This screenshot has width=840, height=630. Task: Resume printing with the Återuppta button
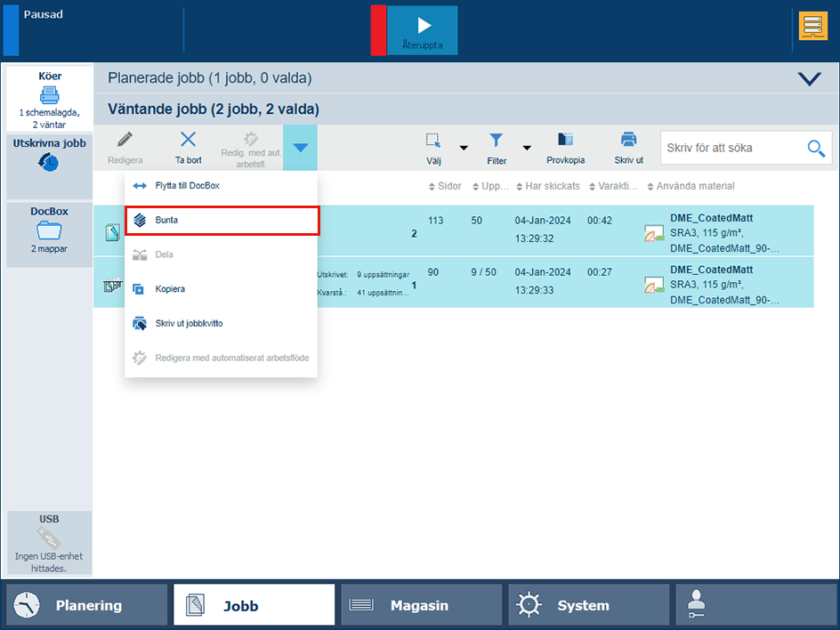422,30
